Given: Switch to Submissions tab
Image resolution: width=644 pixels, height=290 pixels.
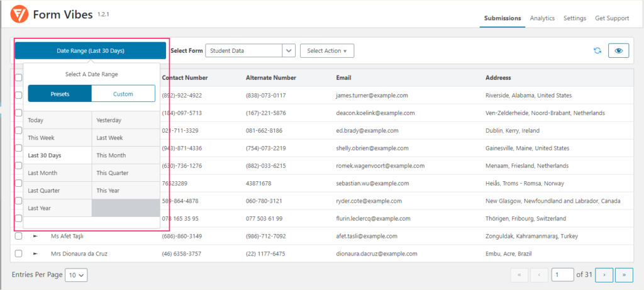Looking at the screenshot, I should (x=502, y=18).
